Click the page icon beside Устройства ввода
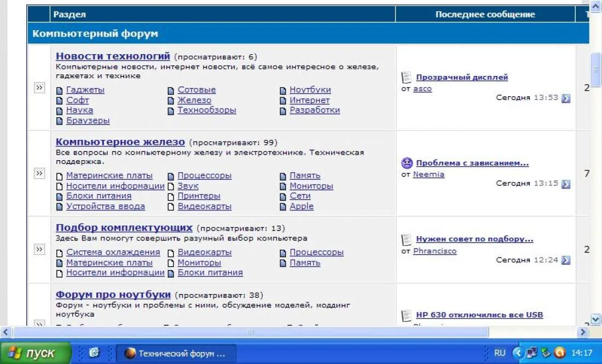Image resolution: width=602 pixels, height=364 pixels. (x=60, y=207)
